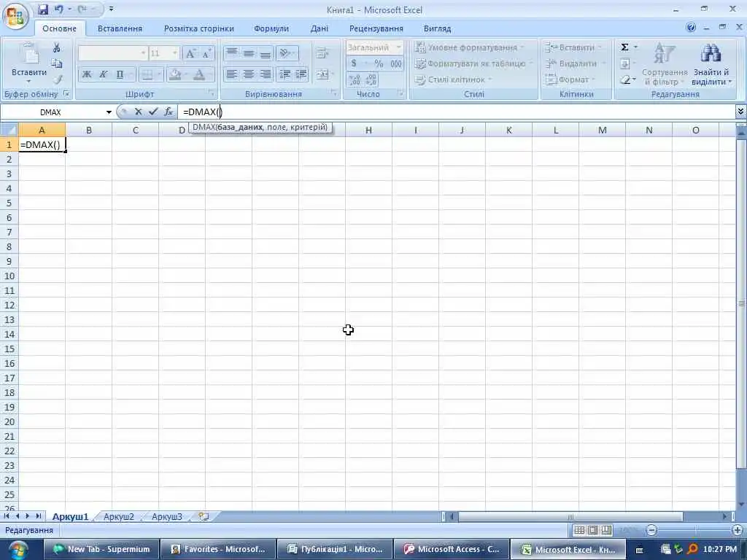Open Microsoft Access from the taskbar
Viewport: 747px width, 560px height.
tap(451, 549)
